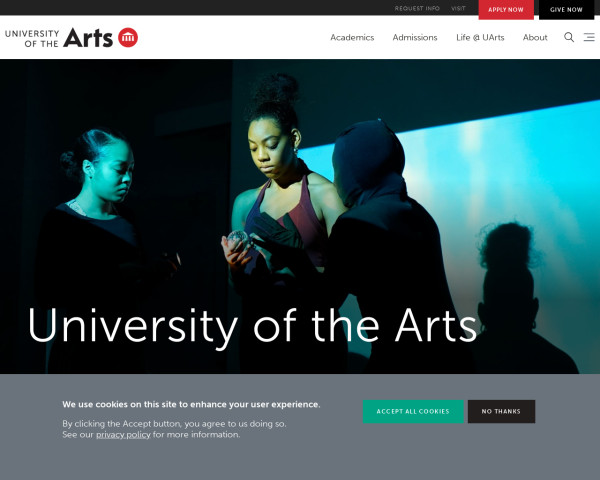Click the cookie consent description text
Image resolution: width=600 pixels, height=480 pixels.
click(174, 429)
